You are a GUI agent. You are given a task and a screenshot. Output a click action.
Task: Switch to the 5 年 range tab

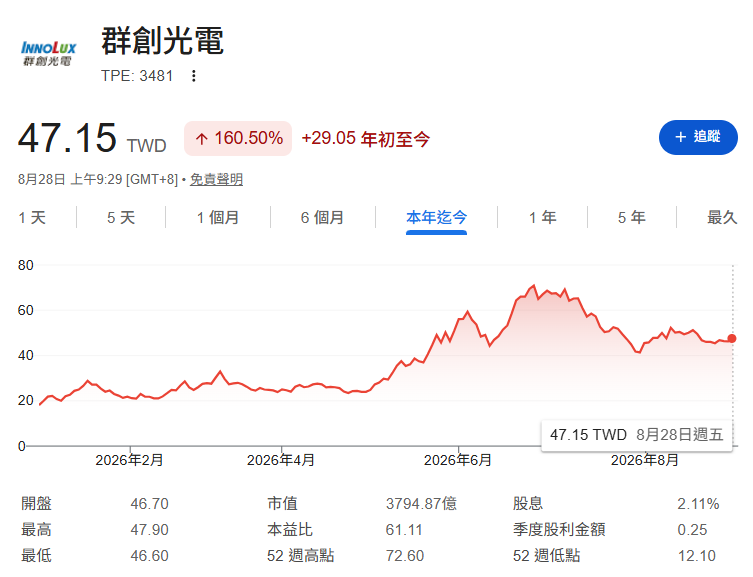[x=632, y=217]
